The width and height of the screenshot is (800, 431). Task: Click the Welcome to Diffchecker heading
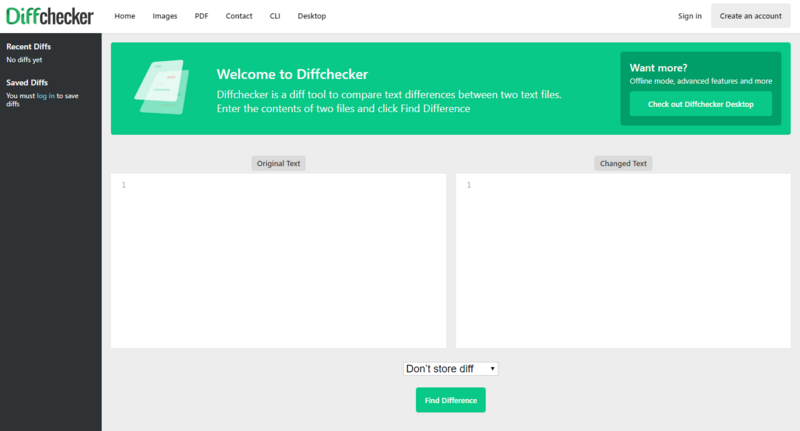tap(292, 74)
